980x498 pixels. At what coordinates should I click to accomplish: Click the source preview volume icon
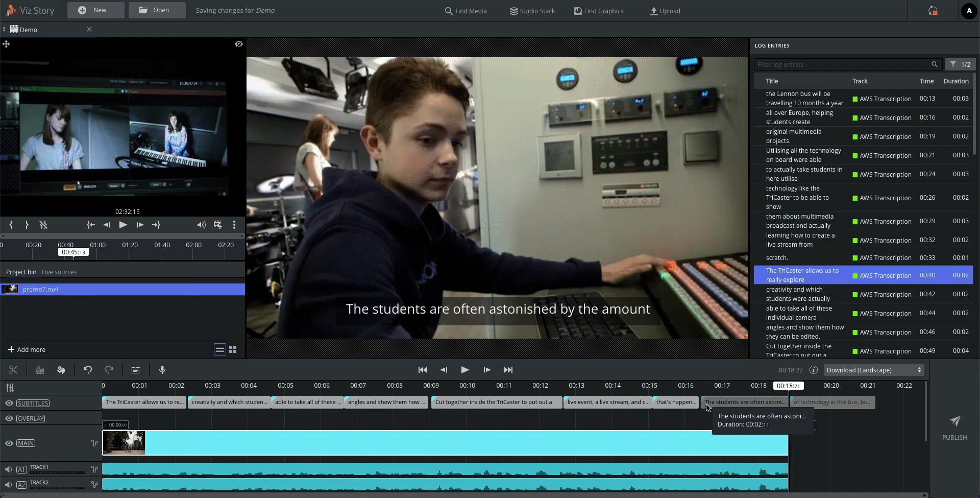pos(201,225)
